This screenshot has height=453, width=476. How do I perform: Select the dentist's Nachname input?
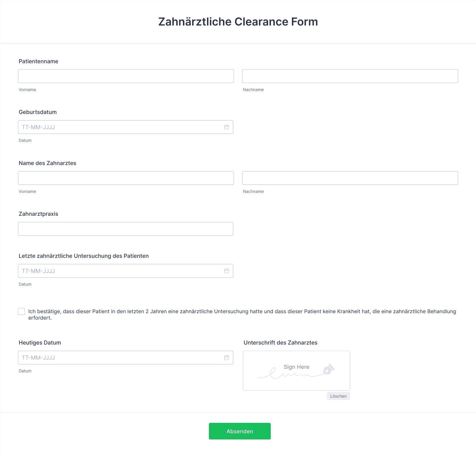[x=350, y=178]
